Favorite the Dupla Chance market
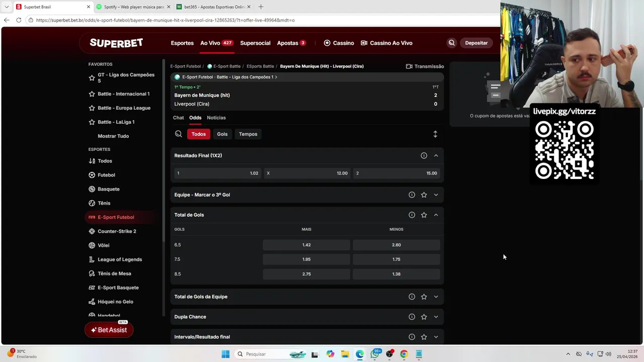Screen dimensions: 644x362 (x=424, y=317)
